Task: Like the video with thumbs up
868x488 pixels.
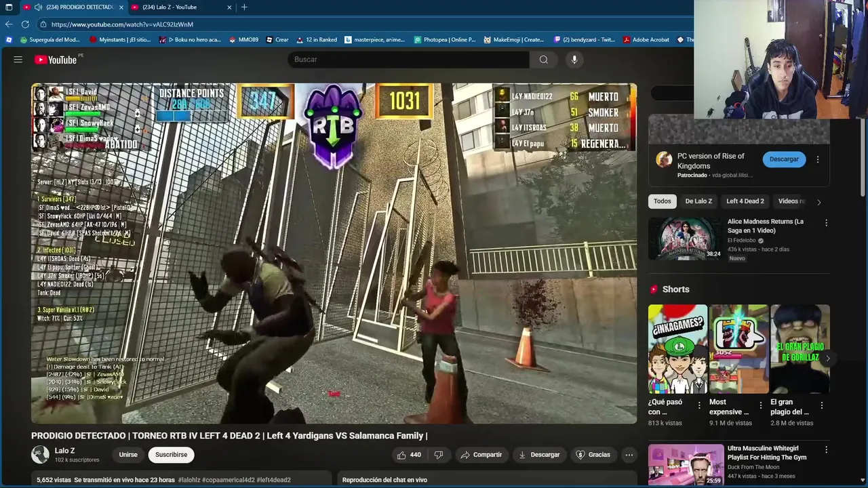Action: [x=409, y=455]
